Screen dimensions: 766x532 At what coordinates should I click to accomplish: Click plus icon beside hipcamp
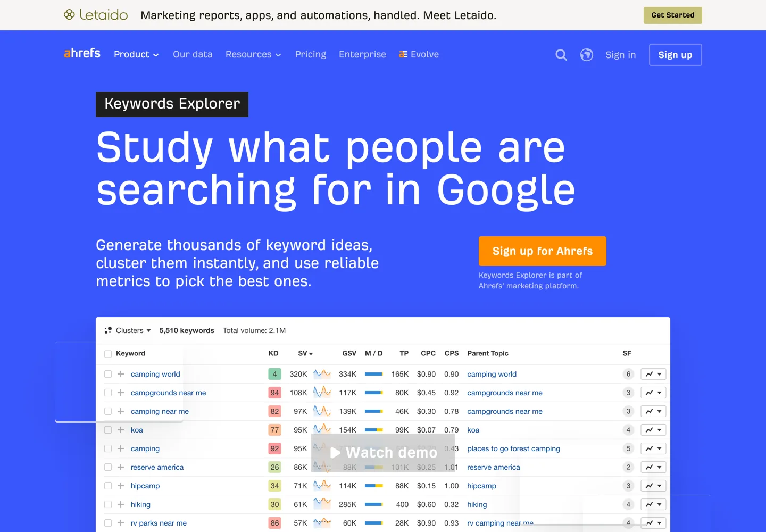[121, 486]
